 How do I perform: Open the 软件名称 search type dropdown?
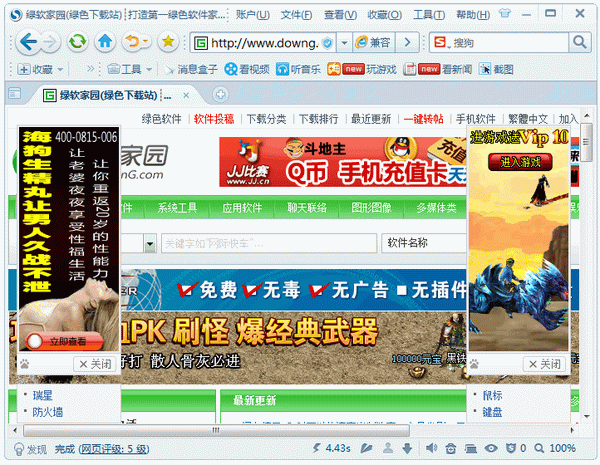tap(424, 243)
